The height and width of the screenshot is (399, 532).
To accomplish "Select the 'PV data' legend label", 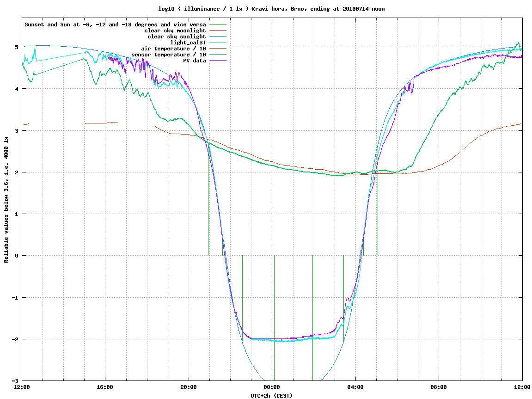I will click(195, 61).
